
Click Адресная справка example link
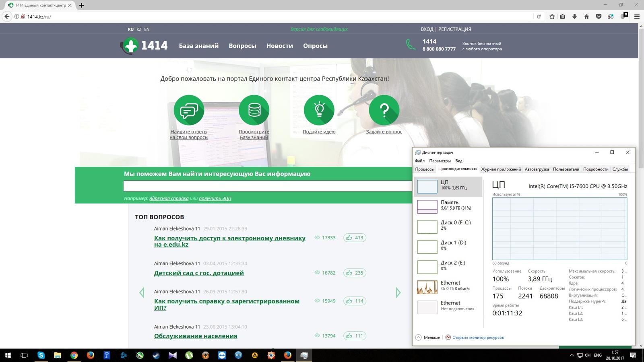[x=169, y=199]
